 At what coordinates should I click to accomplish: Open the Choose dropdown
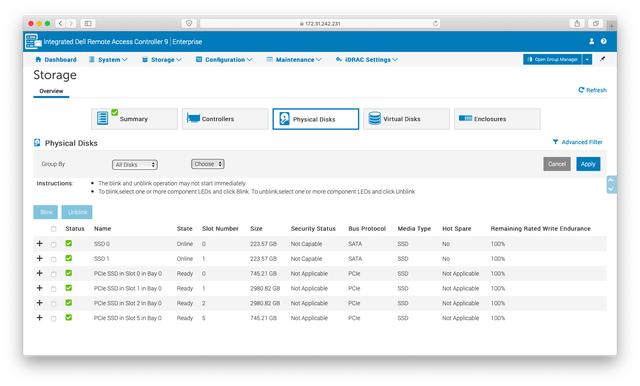[208, 164]
